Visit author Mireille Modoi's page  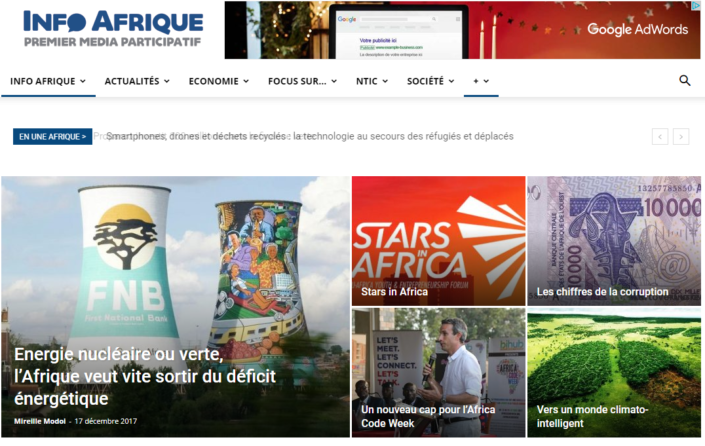(40, 421)
